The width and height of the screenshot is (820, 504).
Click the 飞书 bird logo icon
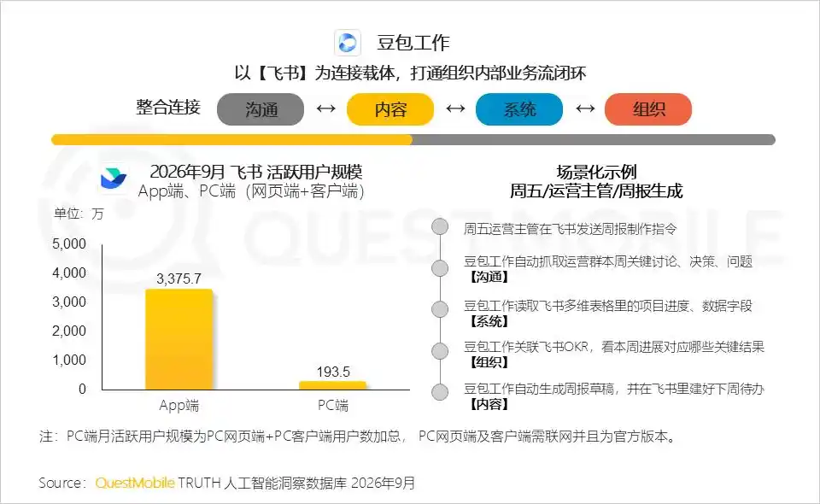[114, 179]
